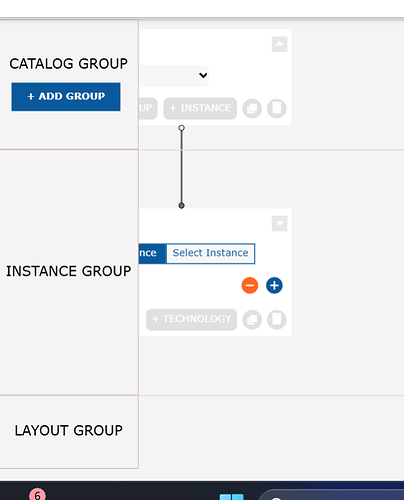
Task: Click the + ADD GROUP button
Action: click(x=66, y=97)
